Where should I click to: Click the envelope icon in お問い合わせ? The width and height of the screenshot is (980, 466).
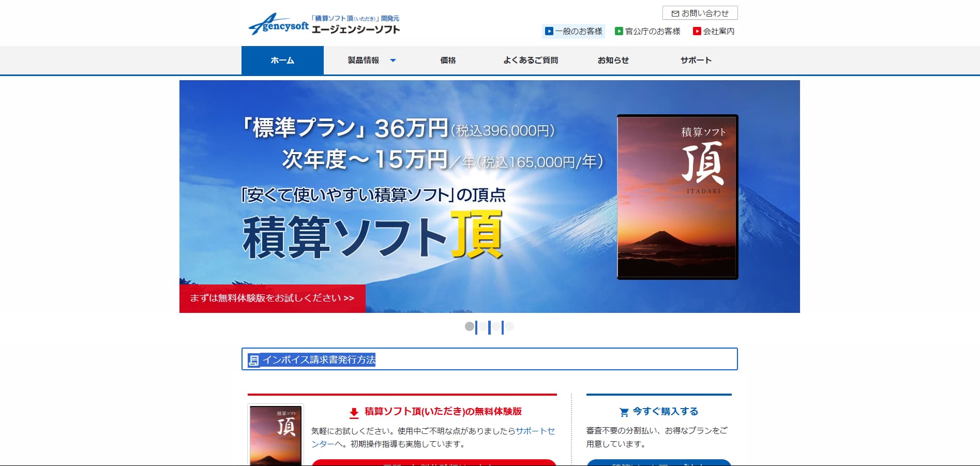675,13
